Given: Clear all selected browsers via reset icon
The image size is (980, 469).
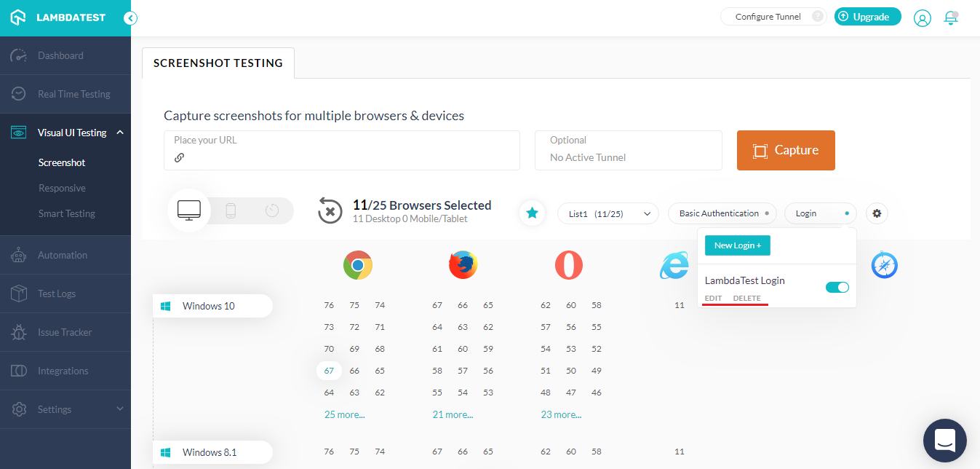Looking at the screenshot, I should coord(330,210).
